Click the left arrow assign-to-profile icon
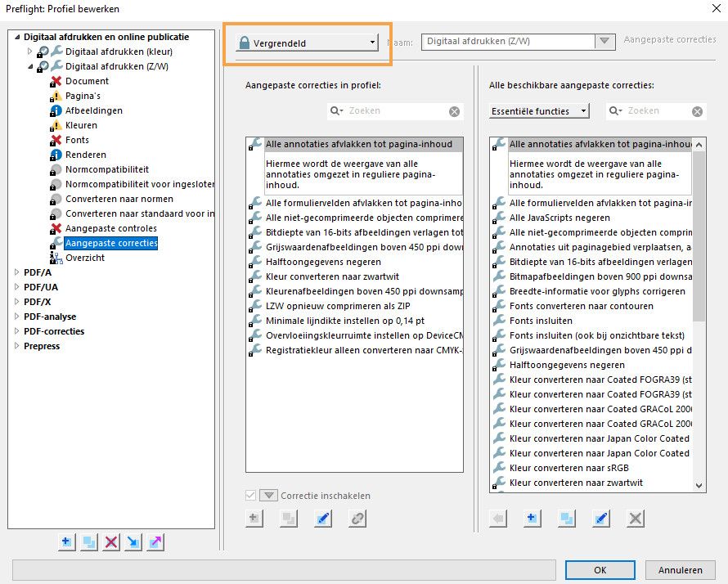This screenshot has height=584, width=728. (498, 518)
